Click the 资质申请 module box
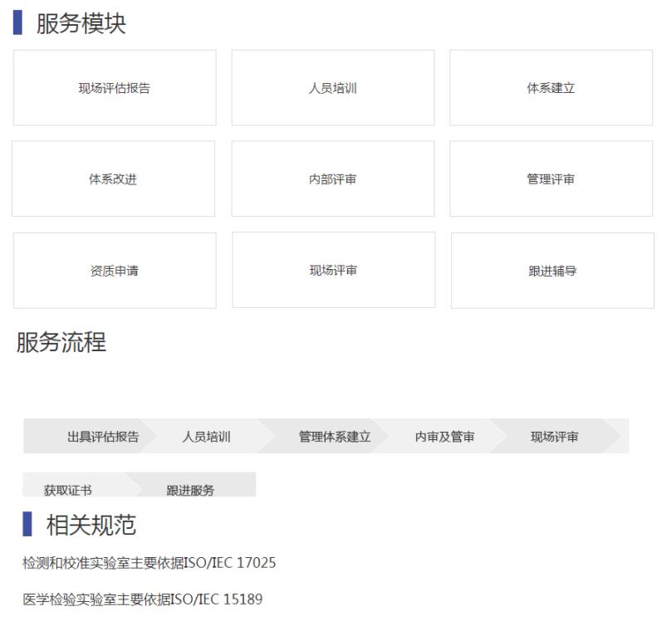 tap(115, 271)
